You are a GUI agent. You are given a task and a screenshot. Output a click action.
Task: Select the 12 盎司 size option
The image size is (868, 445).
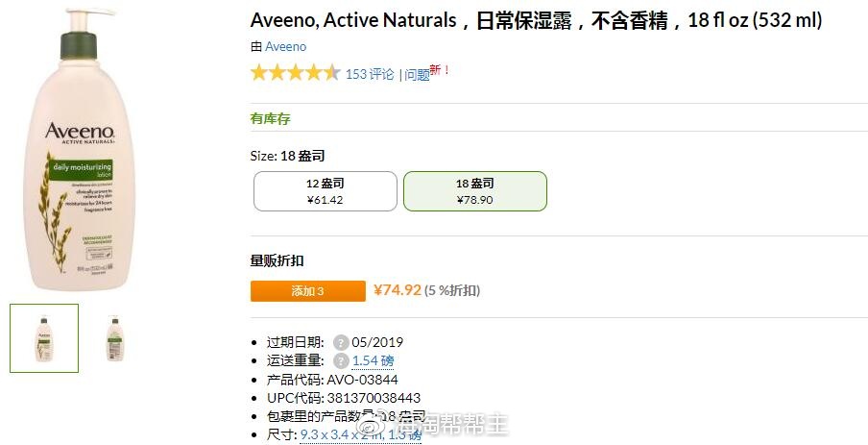tap(325, 191)
